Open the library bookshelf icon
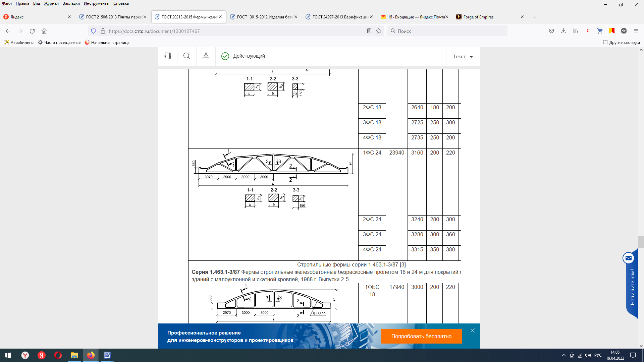Screen dimensions: 644x362 [x=576, y=31]
